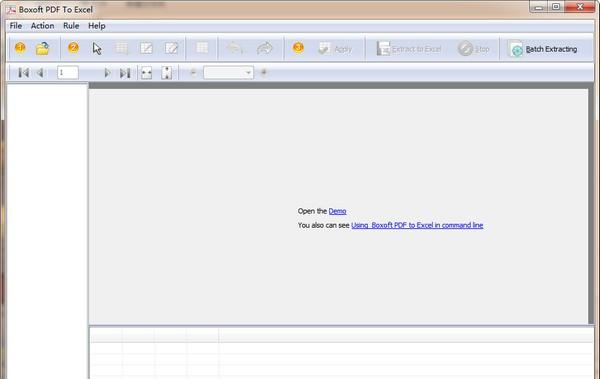Jump to the last page
Viewport: 600px width, 379px height.
pyautogui.click(x=125, y=73)
